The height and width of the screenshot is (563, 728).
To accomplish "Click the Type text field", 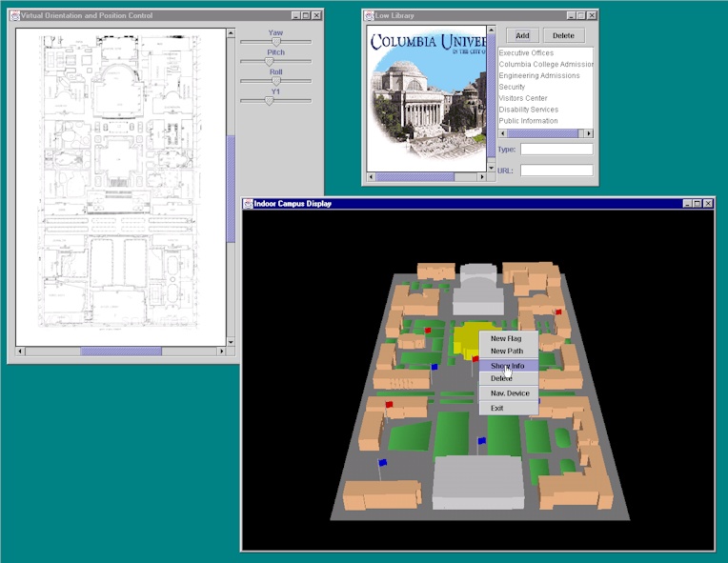I will click(556, 150).
